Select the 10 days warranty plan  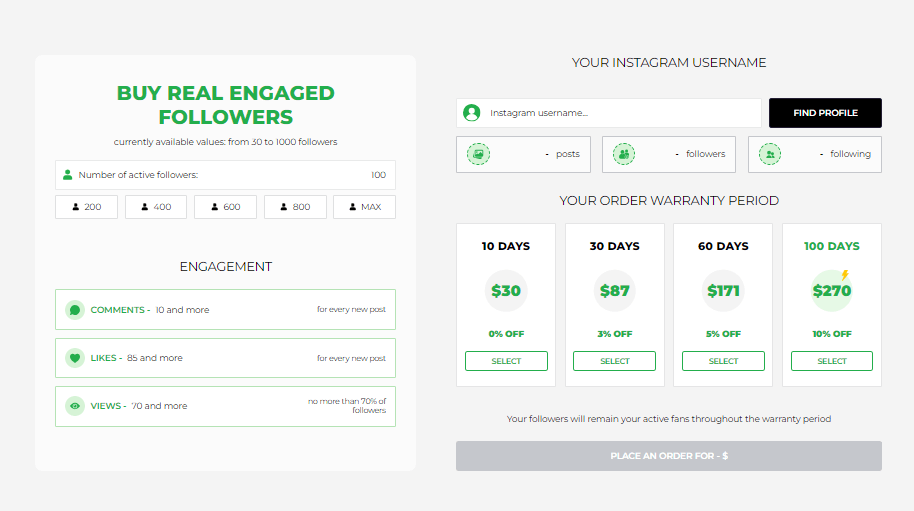coord(506,361)
